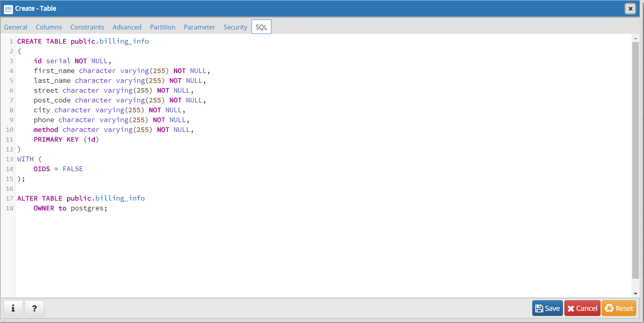
Task: Click the street column definition line
Action: coord(114,90)
